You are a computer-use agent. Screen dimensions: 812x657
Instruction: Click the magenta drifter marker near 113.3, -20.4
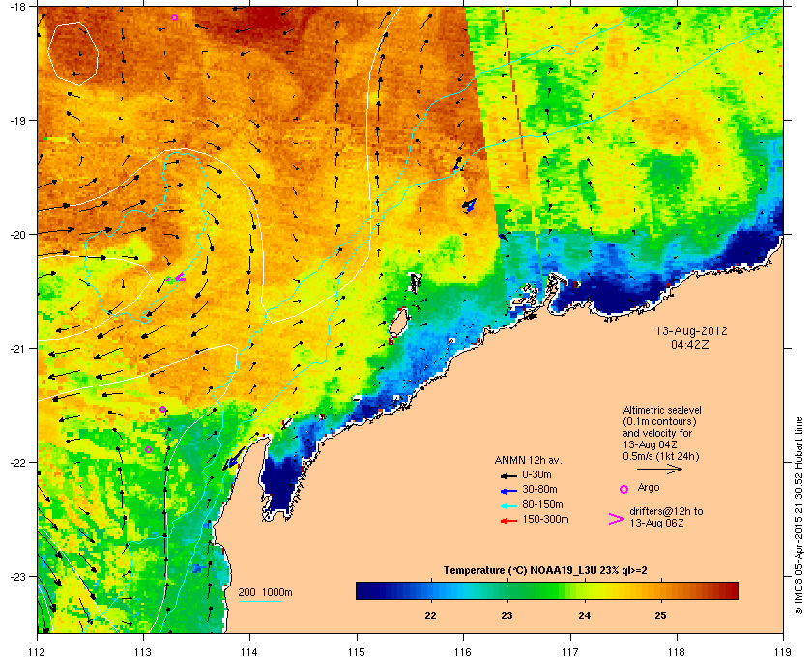(180, 277)
